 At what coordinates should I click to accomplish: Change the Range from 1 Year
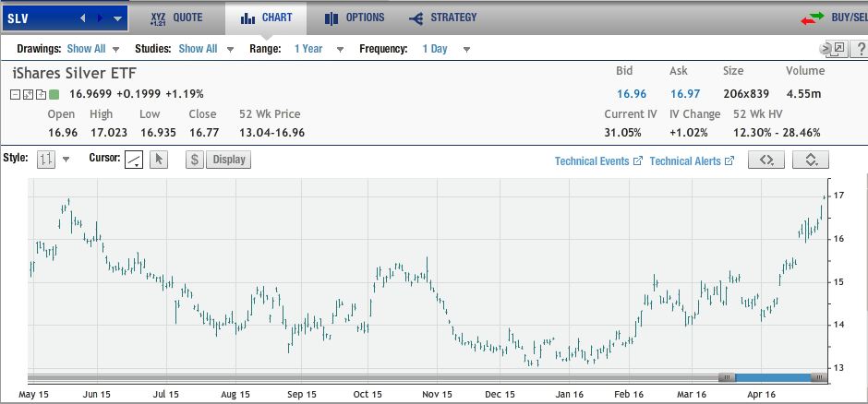pyautogui.click(x=319, y=49)
